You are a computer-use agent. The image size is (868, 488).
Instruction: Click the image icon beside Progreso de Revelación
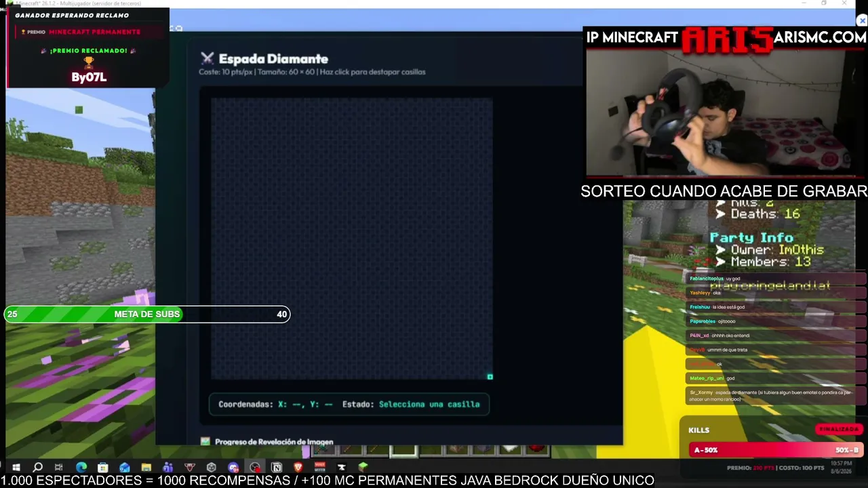[x=205, y=441]
